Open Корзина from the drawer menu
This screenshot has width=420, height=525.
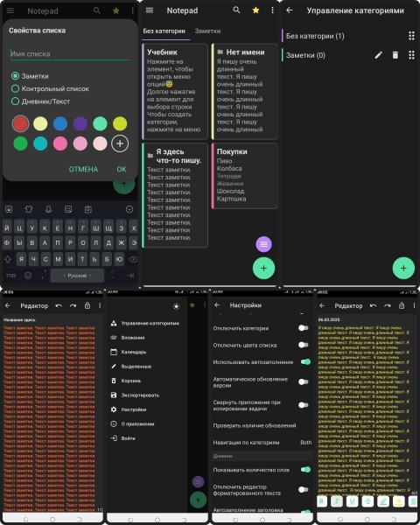[125, 381]
